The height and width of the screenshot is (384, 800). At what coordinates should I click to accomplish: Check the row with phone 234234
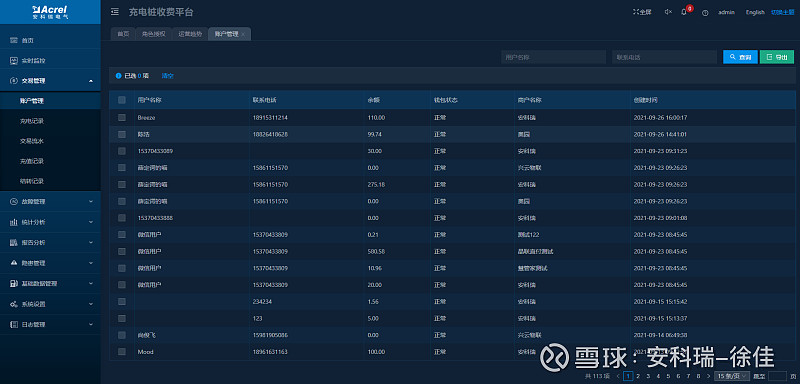coord(122,301)
